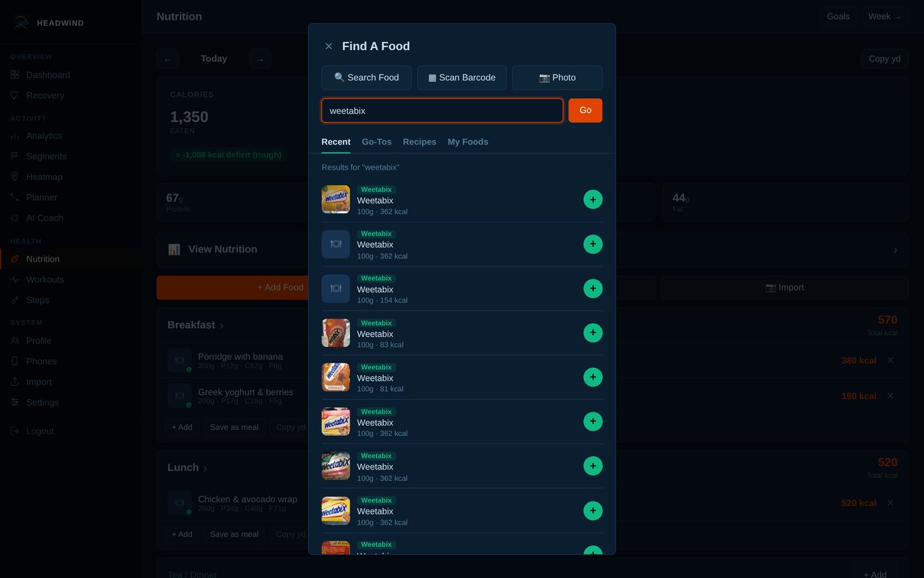Close the Find A Food dialog
The image size is (924, 578).
(x=329, y=46)
